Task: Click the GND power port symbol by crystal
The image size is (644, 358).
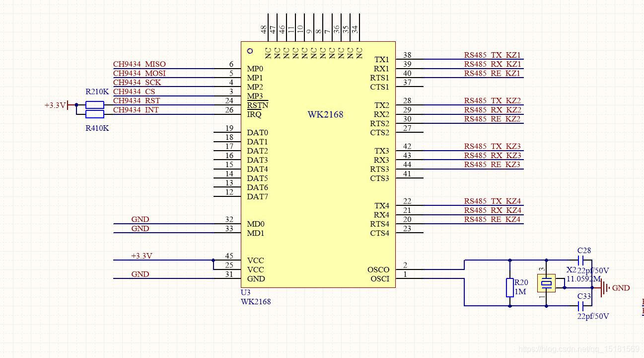Action: click(x=604, y=287)
